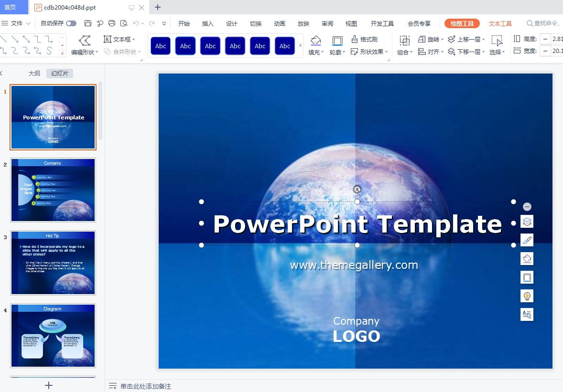Open the customize quick access toolbar dropdown
The image size is (563, 392).
click(164, 24)
